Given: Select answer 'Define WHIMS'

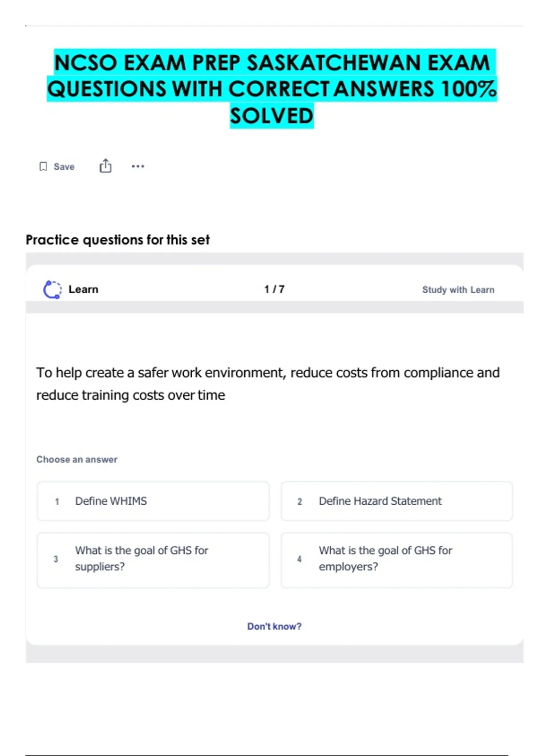Looking at the screenshot, I should (153, 501).
